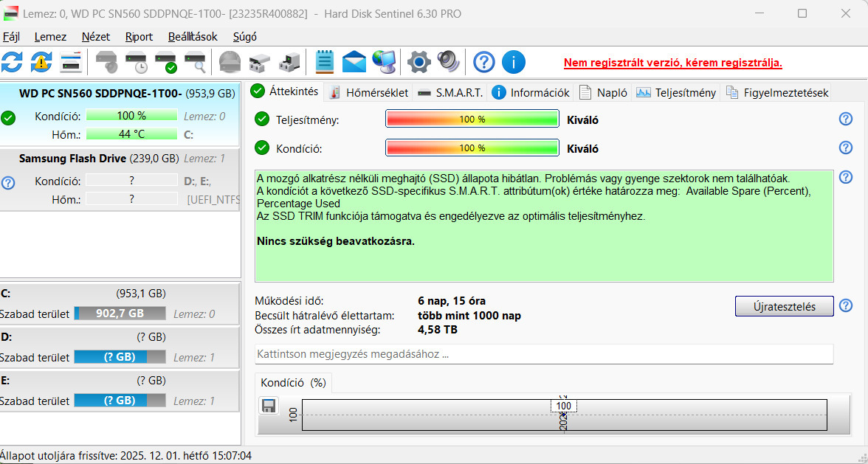Click the Újratesztelés button
Screen dimensions: 868x464
[x=785, y=306]
